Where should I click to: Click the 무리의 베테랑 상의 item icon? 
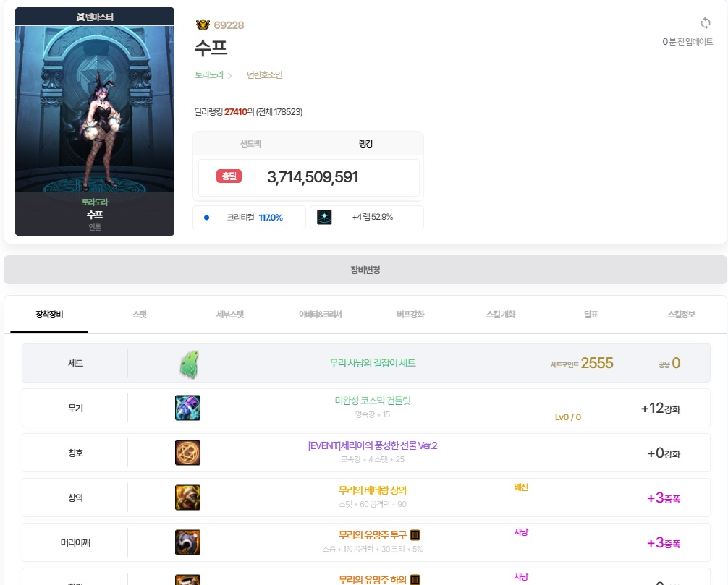tap(187, 498)
